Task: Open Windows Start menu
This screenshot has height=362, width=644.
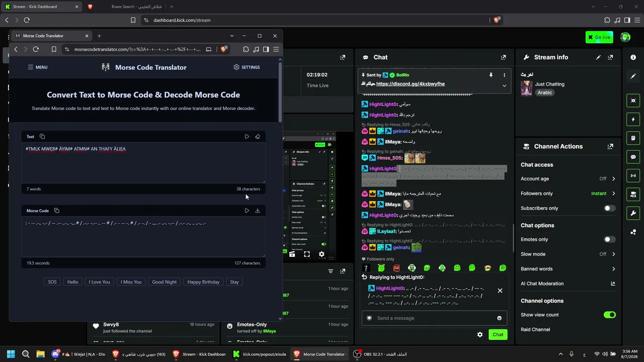Action: tap(11, 354)
